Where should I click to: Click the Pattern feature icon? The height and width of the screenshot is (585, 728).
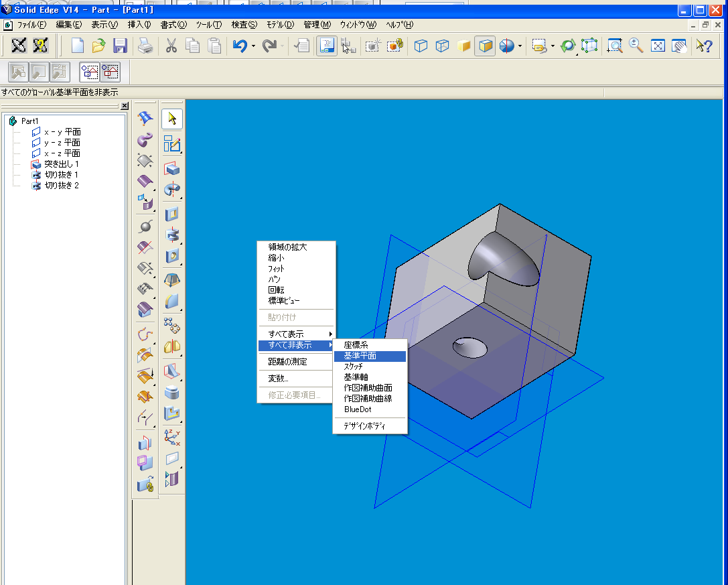click(x=171, y=325)
